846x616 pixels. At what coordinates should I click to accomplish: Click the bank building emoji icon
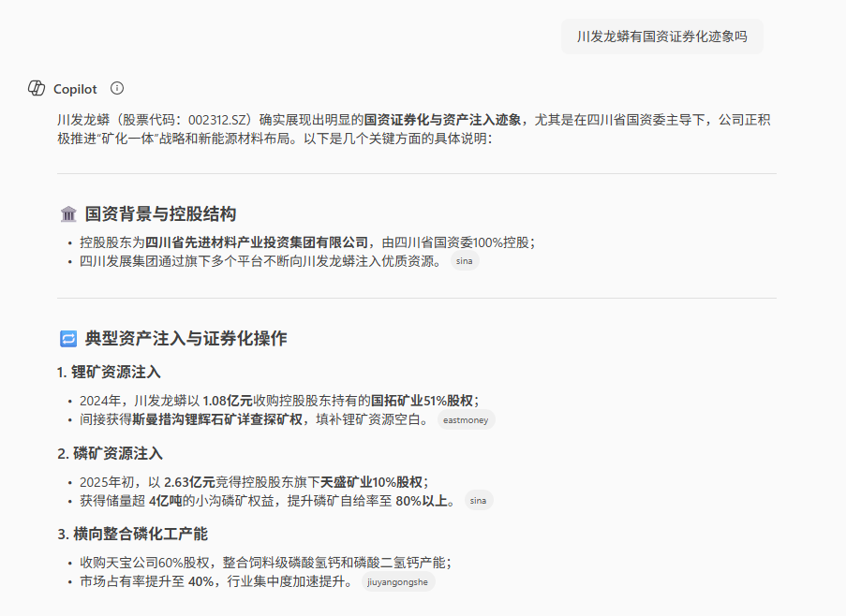[68, 214]
